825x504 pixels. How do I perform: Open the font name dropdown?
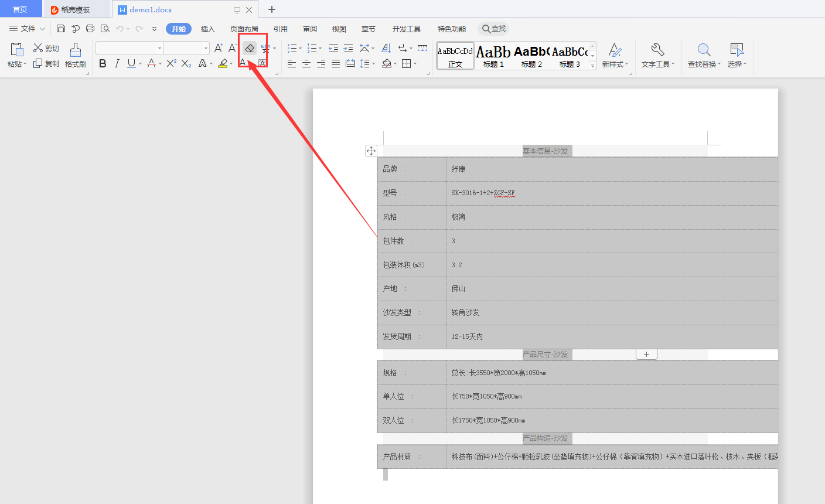(x=159, y=48)
